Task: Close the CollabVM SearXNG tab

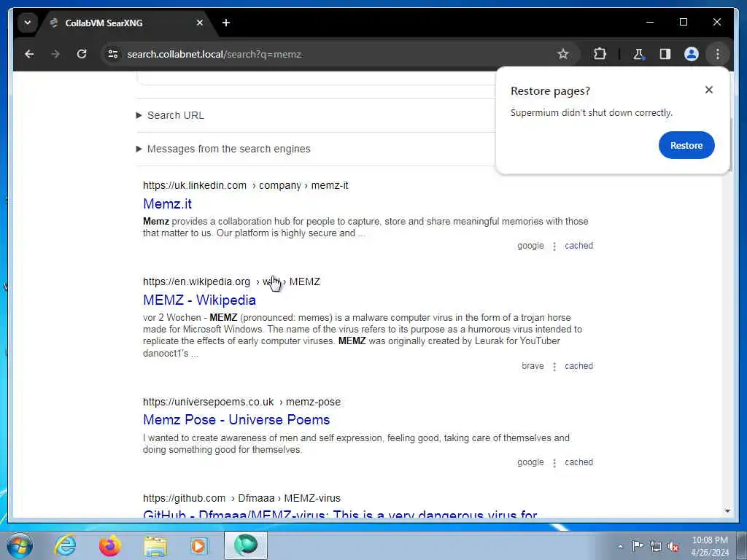Action: (x=200, y=23)
